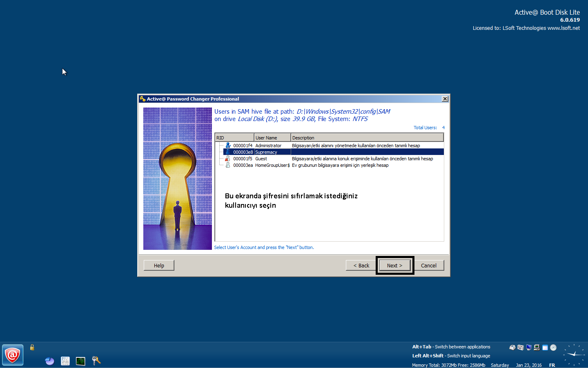Sort by the User Name column header
The image size is (588, 368).
coord(272,138)
